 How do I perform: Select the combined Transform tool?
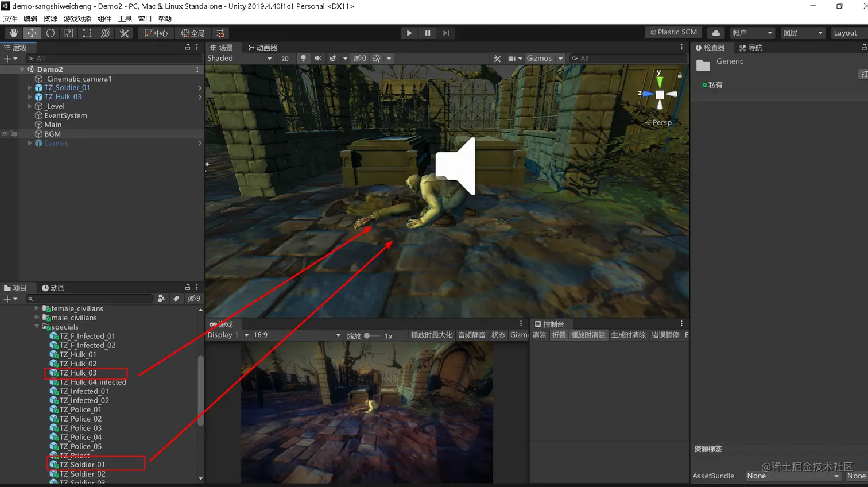106,33
